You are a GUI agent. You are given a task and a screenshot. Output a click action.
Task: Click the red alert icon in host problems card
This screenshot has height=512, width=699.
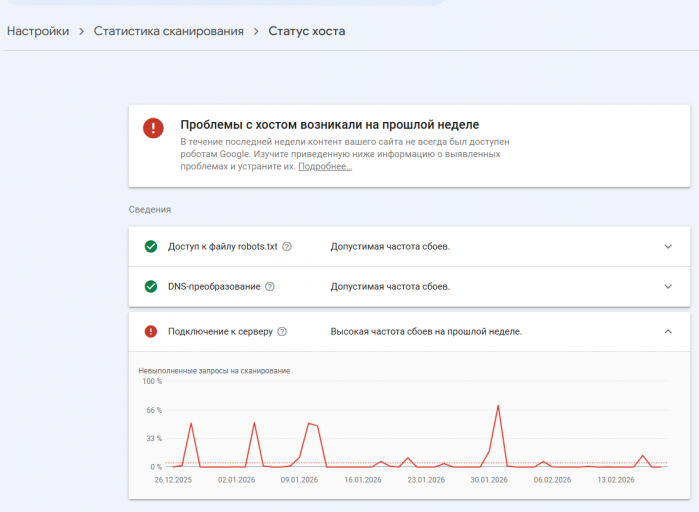point(153,128)
